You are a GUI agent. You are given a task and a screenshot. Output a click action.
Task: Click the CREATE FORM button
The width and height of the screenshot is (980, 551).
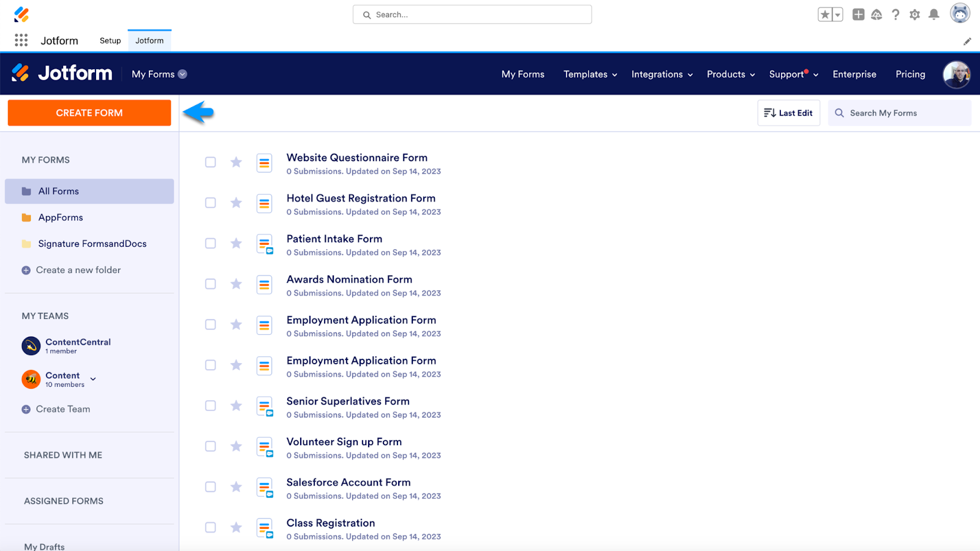(x=89, y=113)
